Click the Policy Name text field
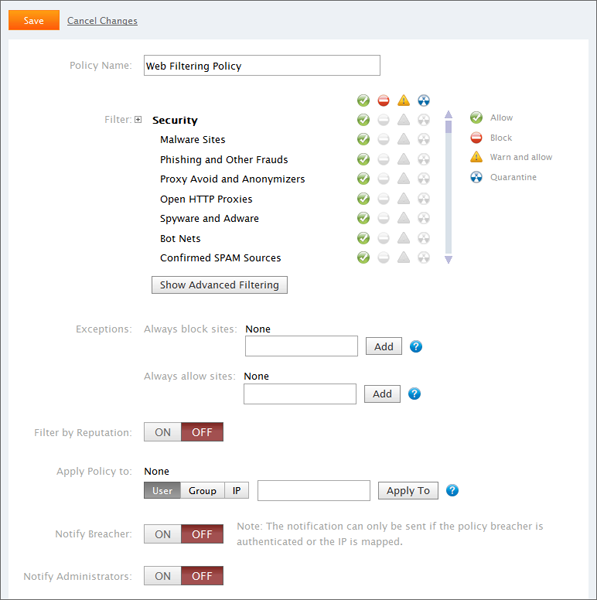The image size is (597, 600). [x=262, y=65]
